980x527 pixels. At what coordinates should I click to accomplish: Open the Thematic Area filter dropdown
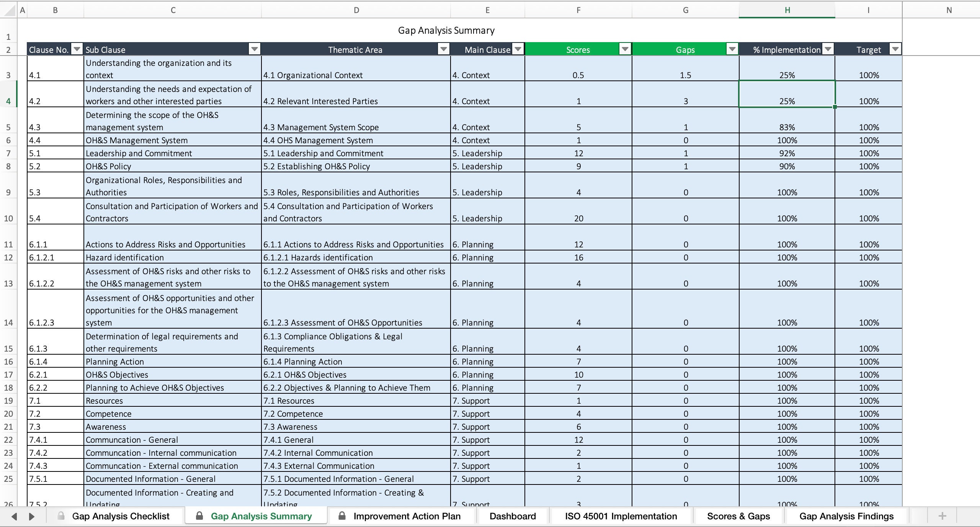tap(443, 49)
